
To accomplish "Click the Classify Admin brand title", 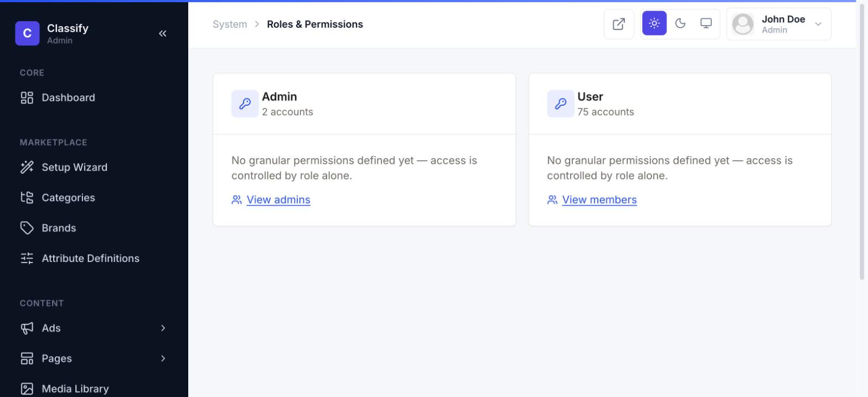I will click(x=68, y=33).
